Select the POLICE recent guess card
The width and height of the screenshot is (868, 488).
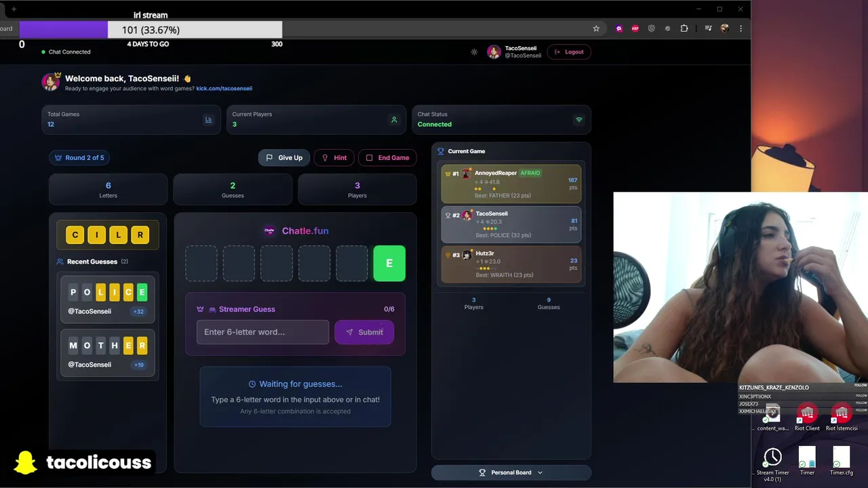click(108, 299)
